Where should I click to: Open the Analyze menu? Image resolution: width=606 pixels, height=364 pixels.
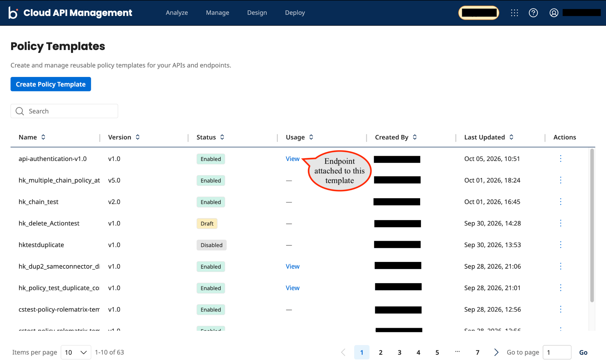pos(177,13)
